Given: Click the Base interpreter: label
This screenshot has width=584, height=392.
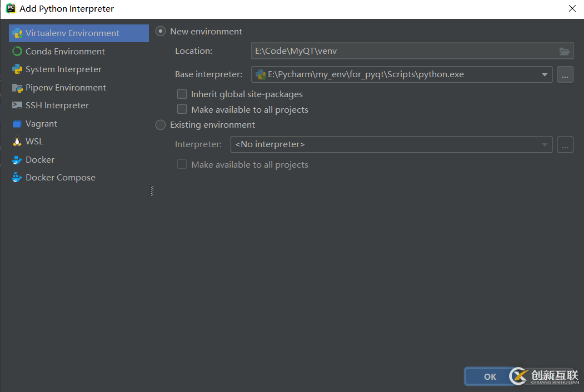Looking at the screenshot, I should click(208, 74).
